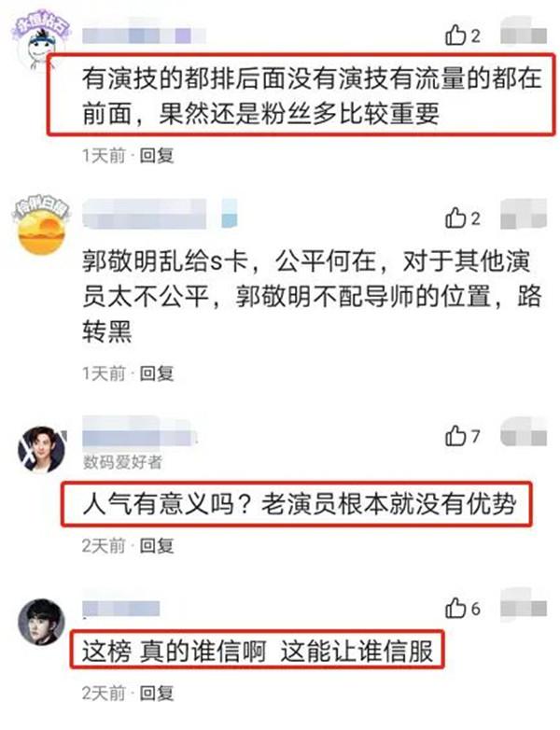Open blurred options beside 7-like comment
The image size is (560, 730).
524,433
